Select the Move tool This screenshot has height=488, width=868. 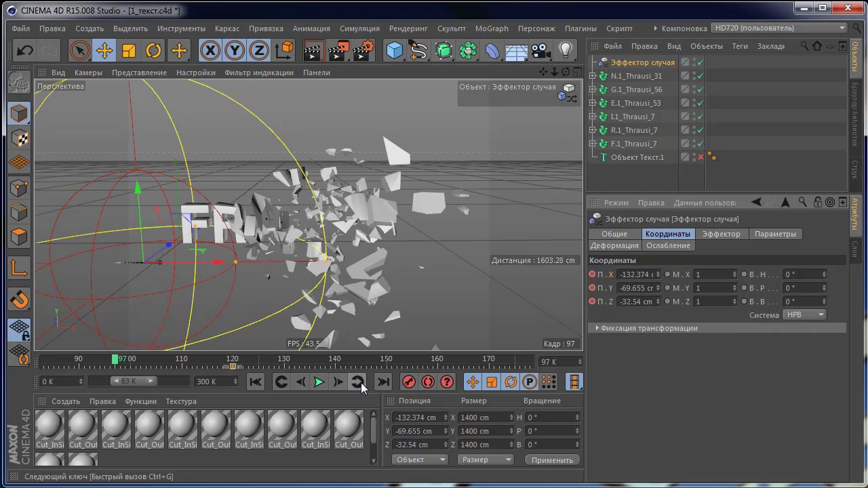click(104, 51)
